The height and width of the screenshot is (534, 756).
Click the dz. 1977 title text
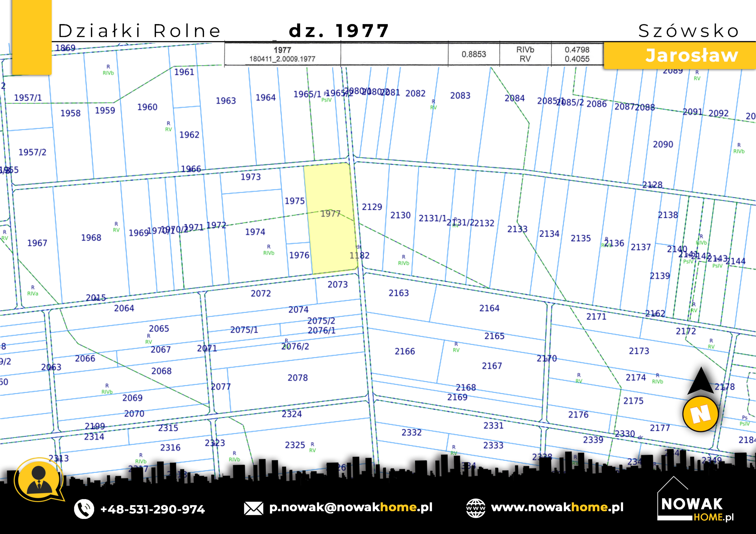tap(339, 31)
